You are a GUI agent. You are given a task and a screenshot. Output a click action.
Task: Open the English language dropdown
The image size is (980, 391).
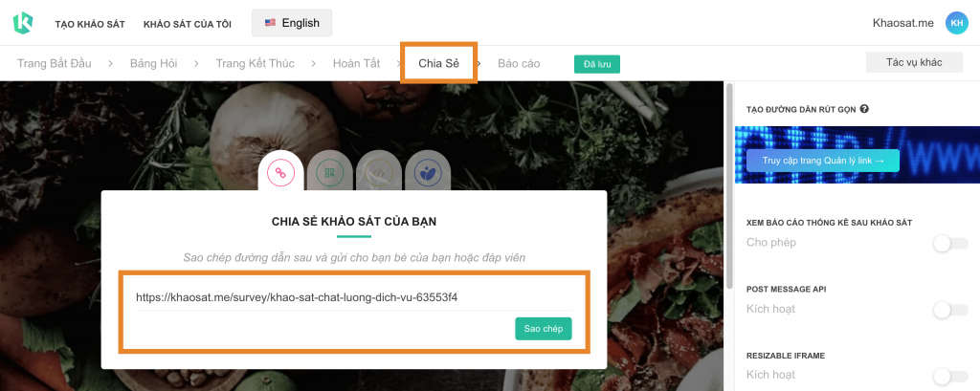292,23
